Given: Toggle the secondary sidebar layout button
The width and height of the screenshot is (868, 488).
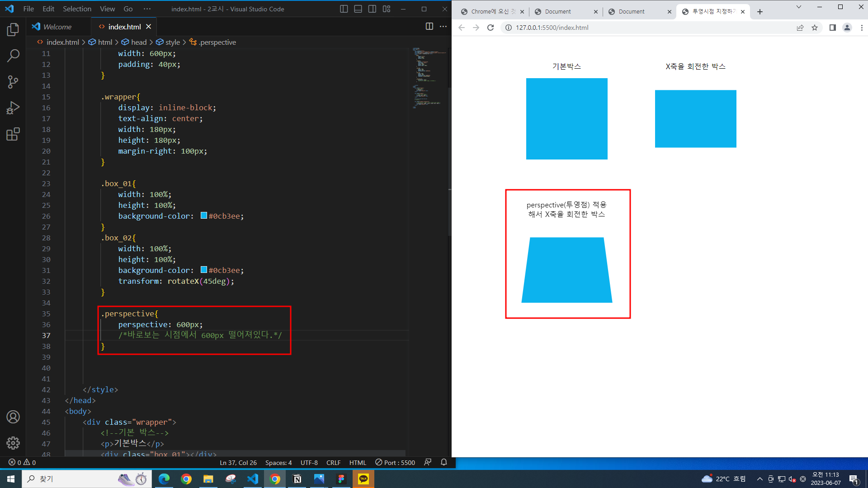Looking at the screenshot, I should pyautogui.click(x=372, y=9).
